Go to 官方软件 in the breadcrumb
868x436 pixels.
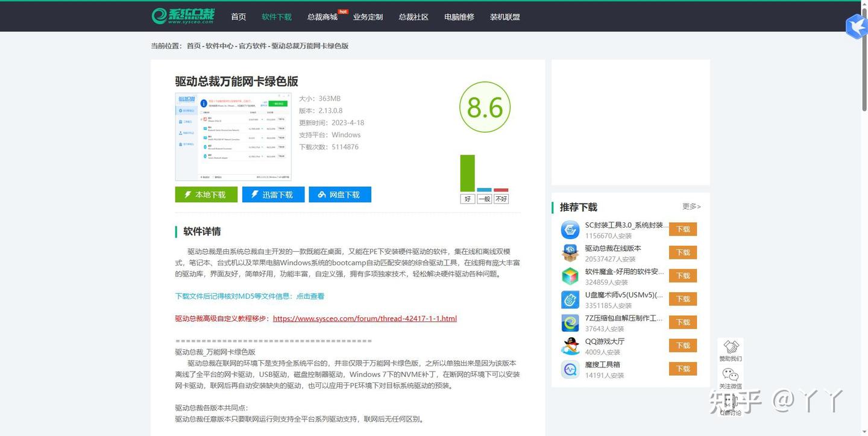[x=253, y=46]
